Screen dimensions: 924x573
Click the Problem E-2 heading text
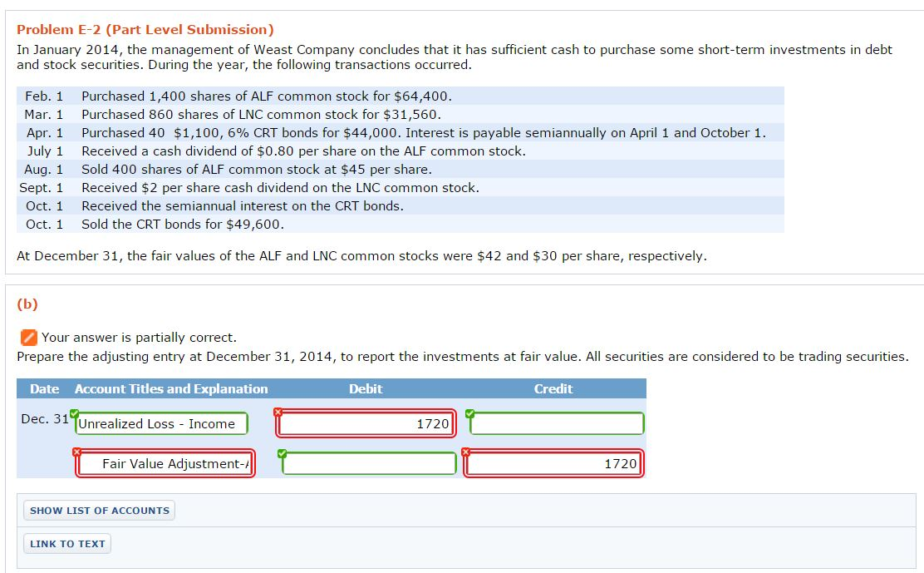[145, 30]
